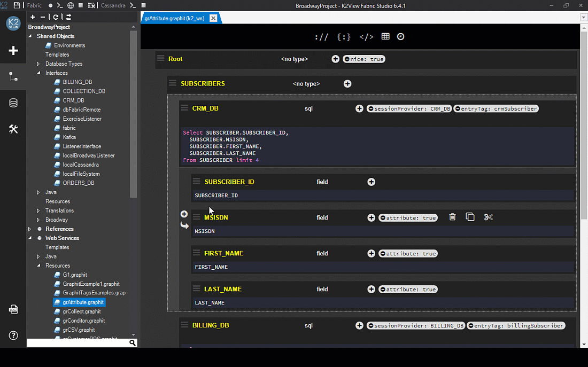Viewport: 588px width, 367px height.
Task: Click the sync arrows icon above project tree
Action: [x=68, y=17]
